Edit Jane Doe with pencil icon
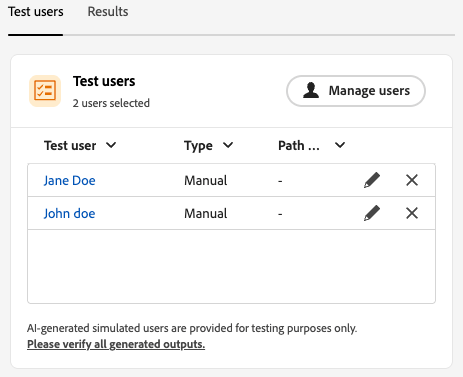The image size is (463, 377). pyautogui.click(x=372, y=180)
